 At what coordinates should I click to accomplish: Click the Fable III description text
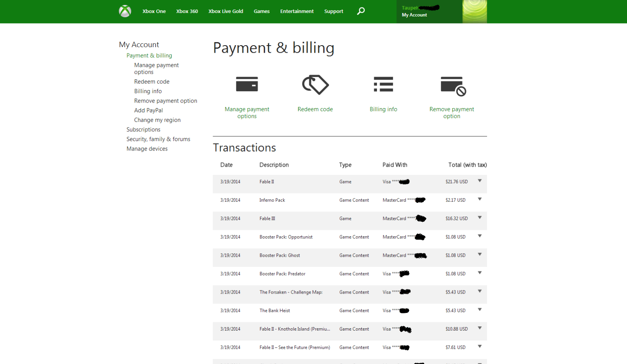pos(267,219)
